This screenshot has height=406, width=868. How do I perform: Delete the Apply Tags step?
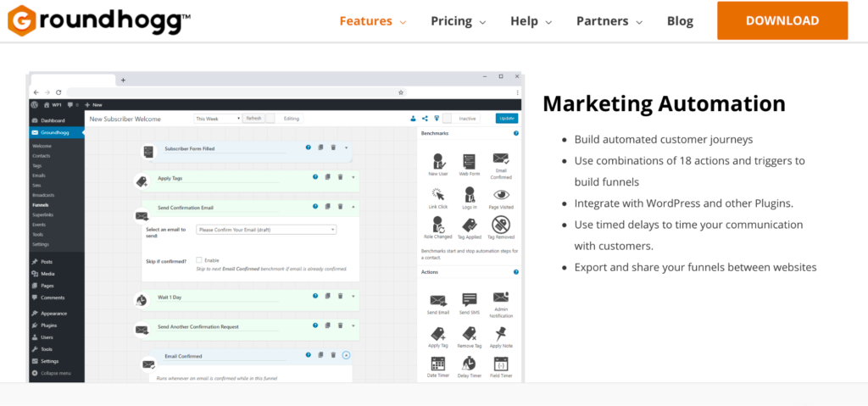pos(340,177)
